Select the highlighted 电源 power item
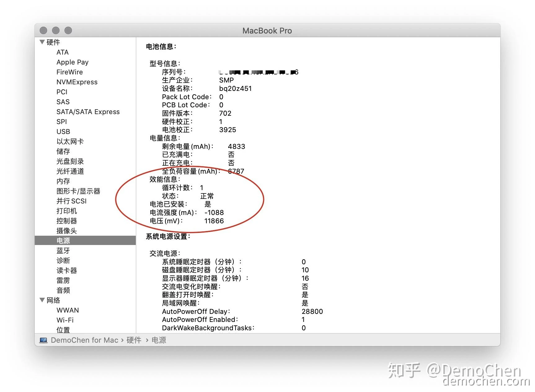Viewport: 535px width, 392px height. [85, 240]
